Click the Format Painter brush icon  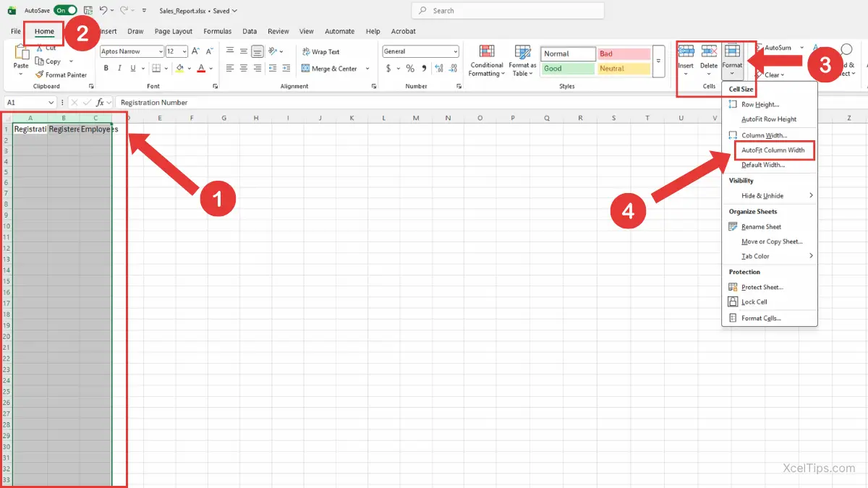tap(39, 74)
